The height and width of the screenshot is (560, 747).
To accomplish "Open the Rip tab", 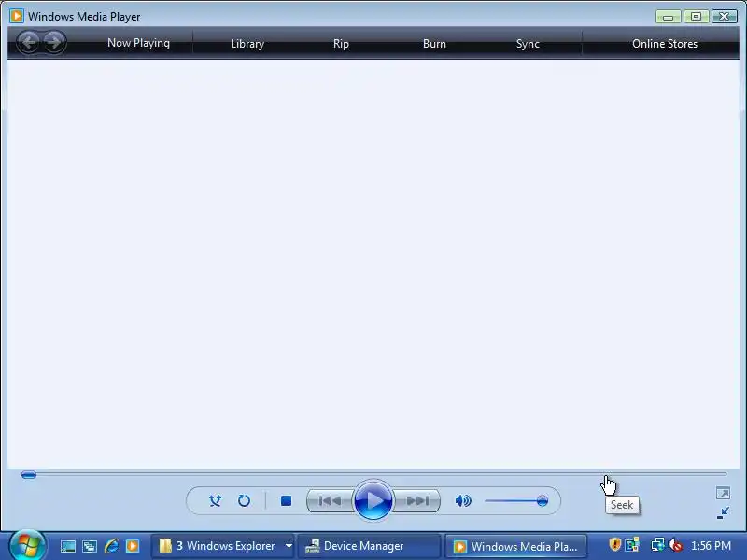I will [341, 44].
